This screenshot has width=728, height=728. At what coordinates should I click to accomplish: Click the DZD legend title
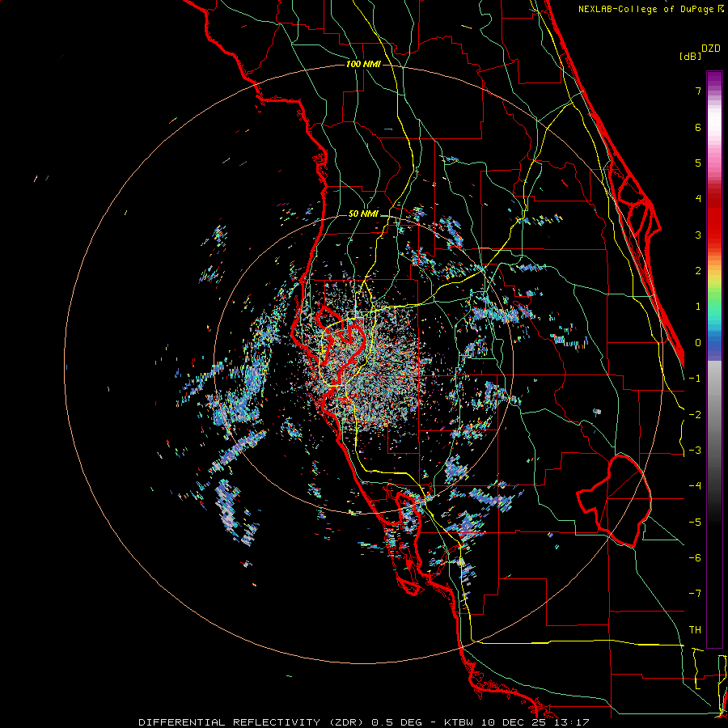(x=711, y=49)
